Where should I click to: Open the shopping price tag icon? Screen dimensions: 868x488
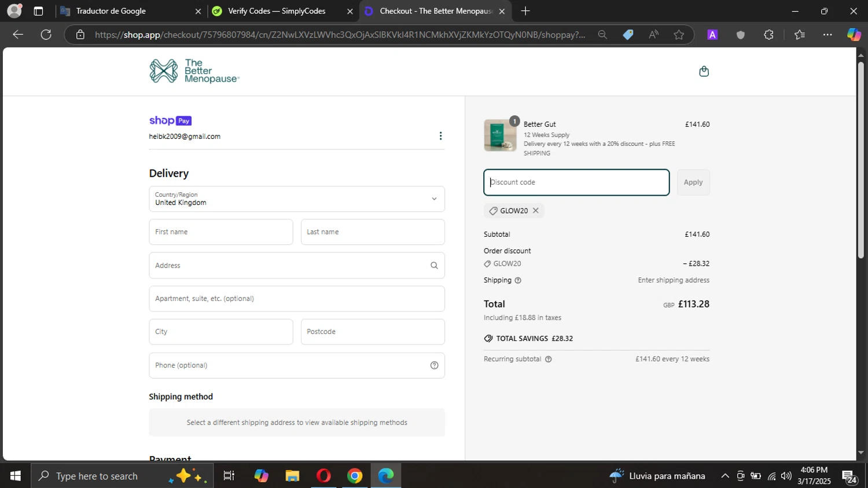coord(628,35)
